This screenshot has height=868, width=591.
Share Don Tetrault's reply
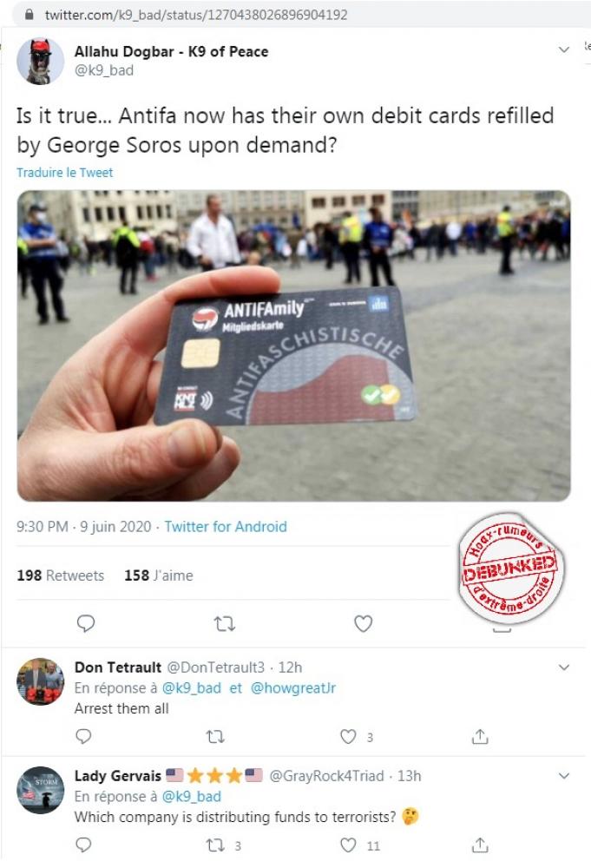coord(480,736)
